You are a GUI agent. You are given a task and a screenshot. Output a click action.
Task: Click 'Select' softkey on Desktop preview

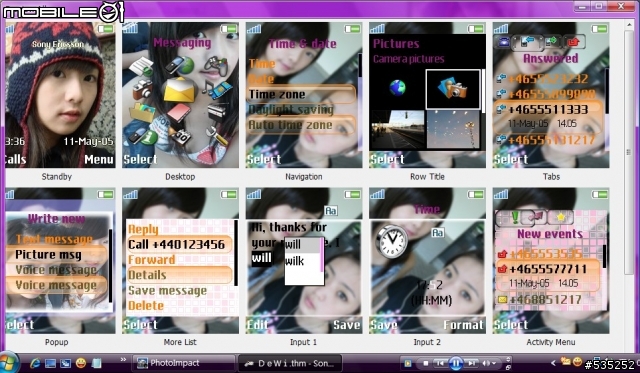coord(140,160)
